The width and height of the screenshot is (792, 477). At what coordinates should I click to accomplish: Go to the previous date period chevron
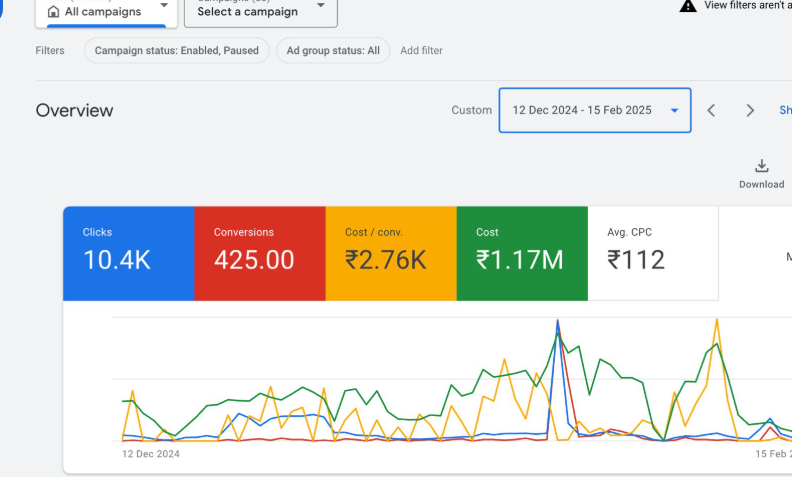click(x=711, y=110)
